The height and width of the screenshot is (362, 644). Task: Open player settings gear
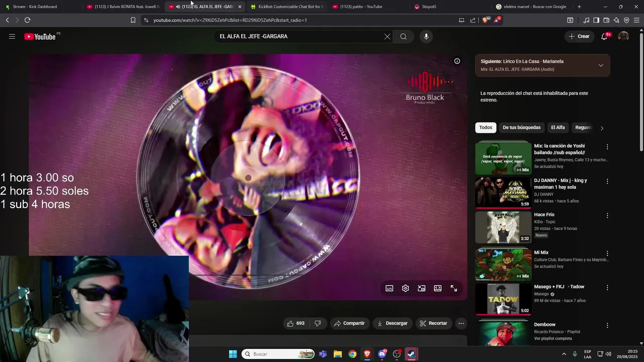[406, 288]
